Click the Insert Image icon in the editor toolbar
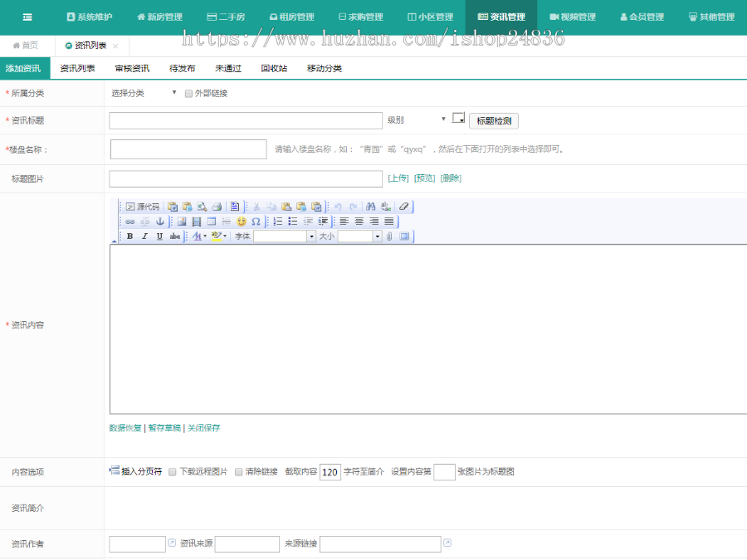Screen dimensions: 747x560 point(181,222)
